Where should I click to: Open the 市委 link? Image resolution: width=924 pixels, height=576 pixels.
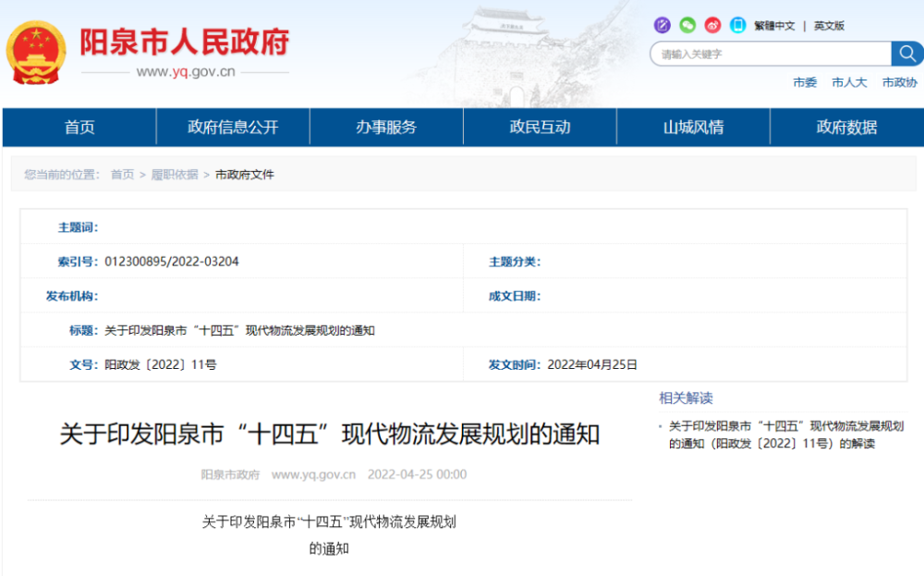point(805,82)
